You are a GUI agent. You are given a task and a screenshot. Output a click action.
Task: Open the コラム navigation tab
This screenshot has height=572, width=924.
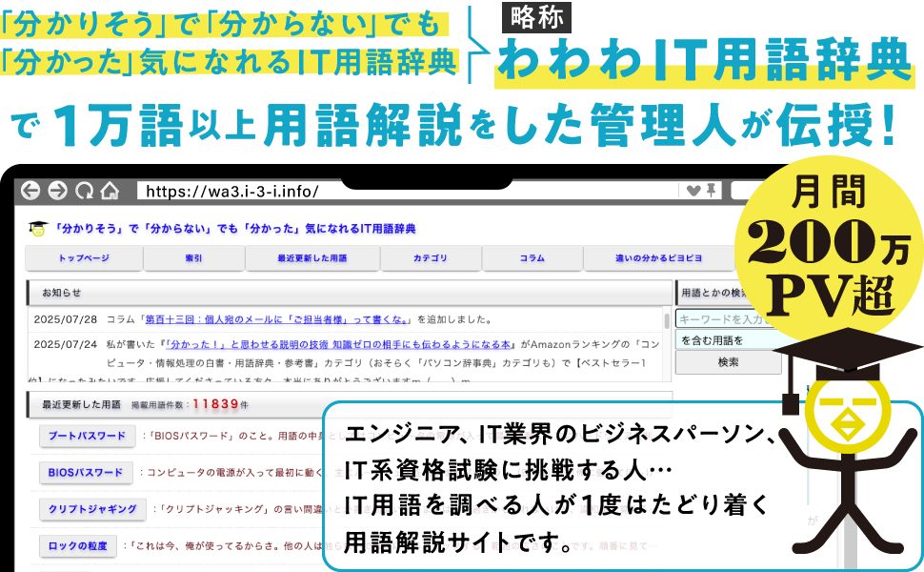tap(532, 258)
